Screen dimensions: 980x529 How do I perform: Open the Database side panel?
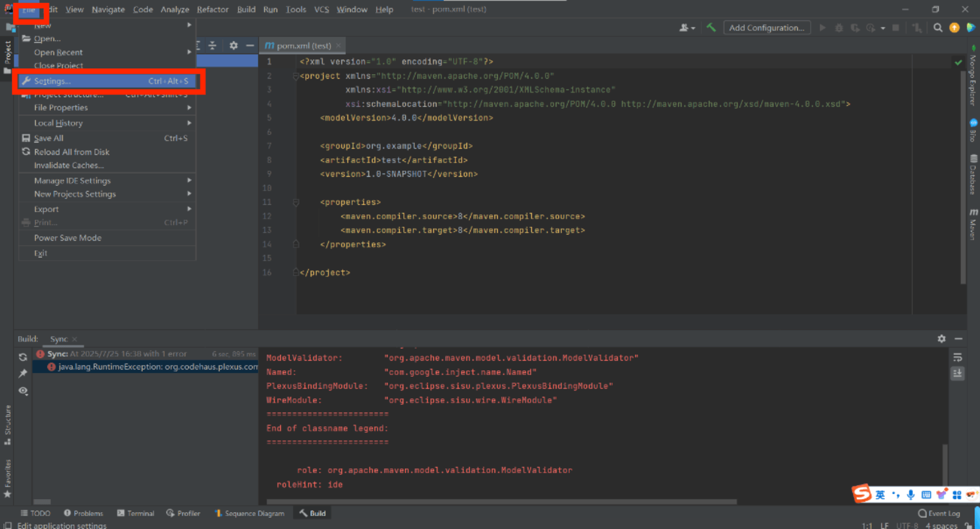[x=973, y=175]
